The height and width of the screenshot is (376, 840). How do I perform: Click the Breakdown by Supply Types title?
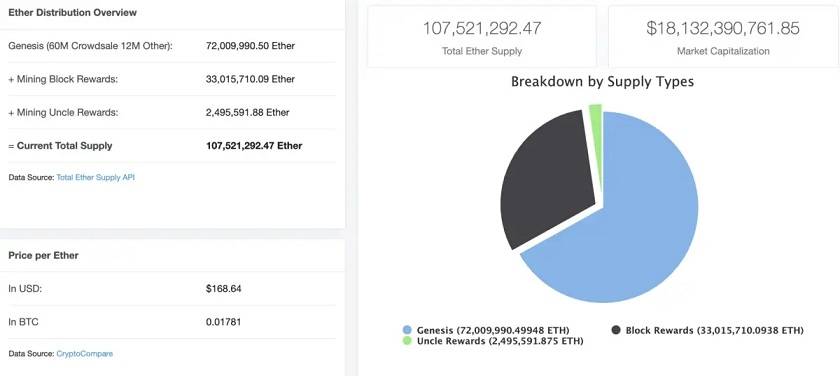point(602,82)
